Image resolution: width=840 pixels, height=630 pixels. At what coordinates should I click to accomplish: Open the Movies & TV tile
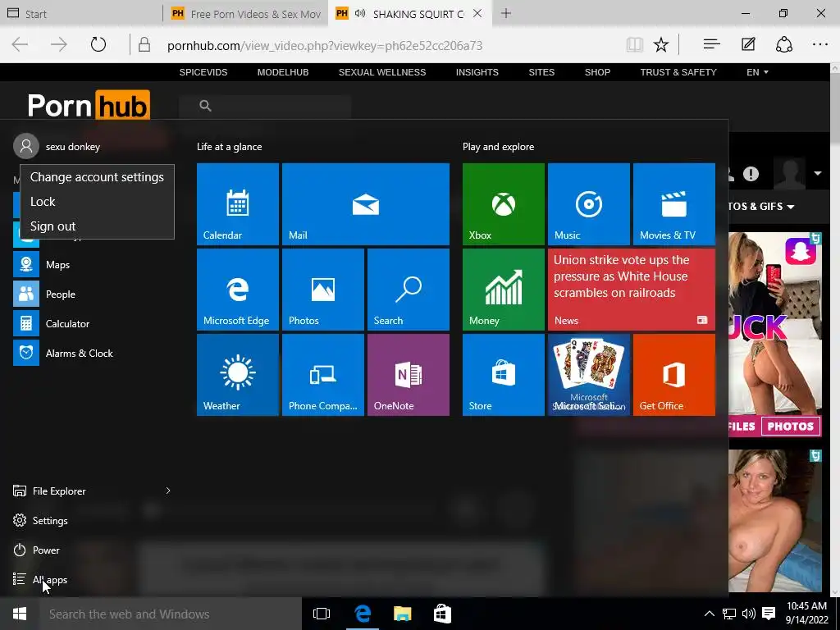(x=674, y=204)
